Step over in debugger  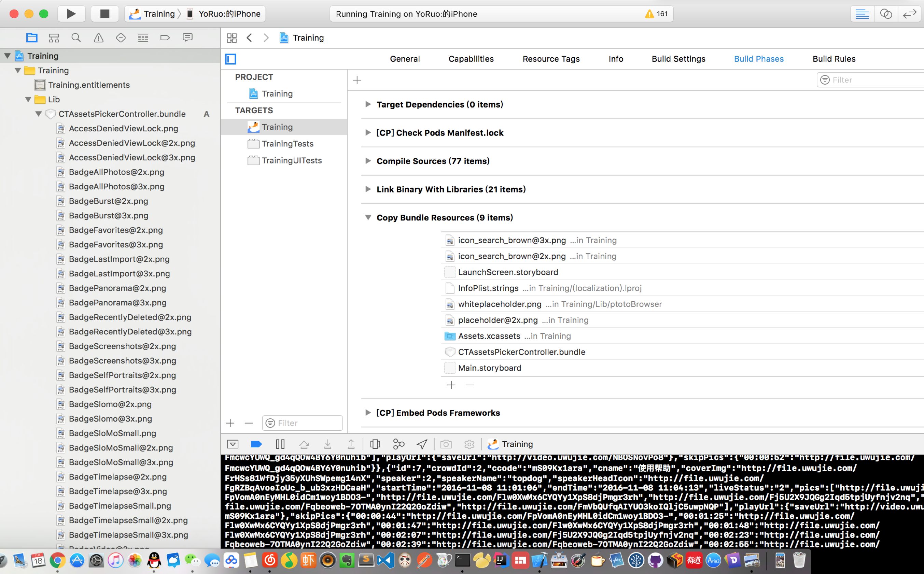(x=304, y=444)
